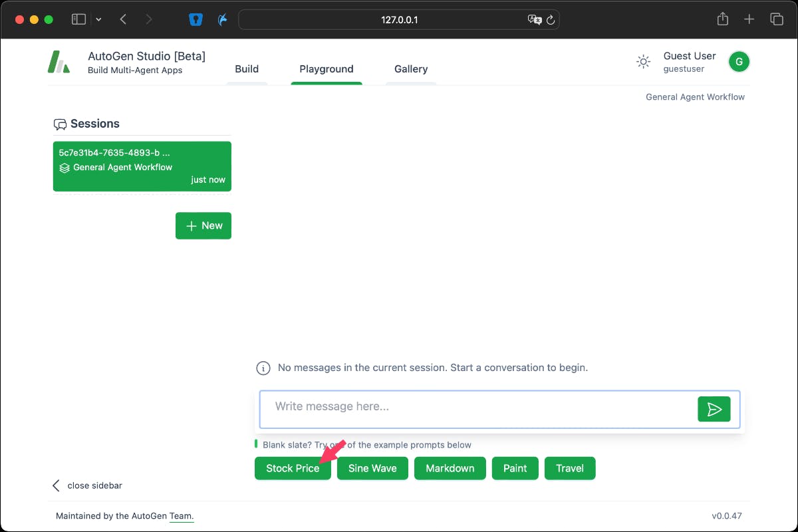Image resolution: width=798 pixels, height=532 pixels.
Task: Click the v0.0.47 version text
Action: [x=727, y=516]
